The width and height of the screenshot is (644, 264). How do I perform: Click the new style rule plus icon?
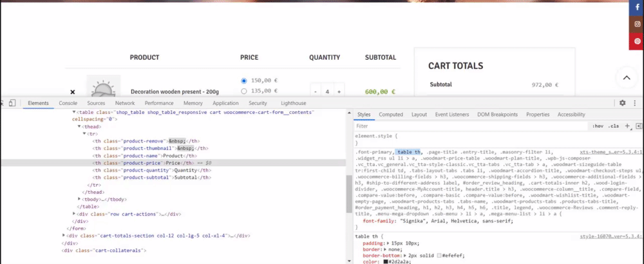pos(627,126)
